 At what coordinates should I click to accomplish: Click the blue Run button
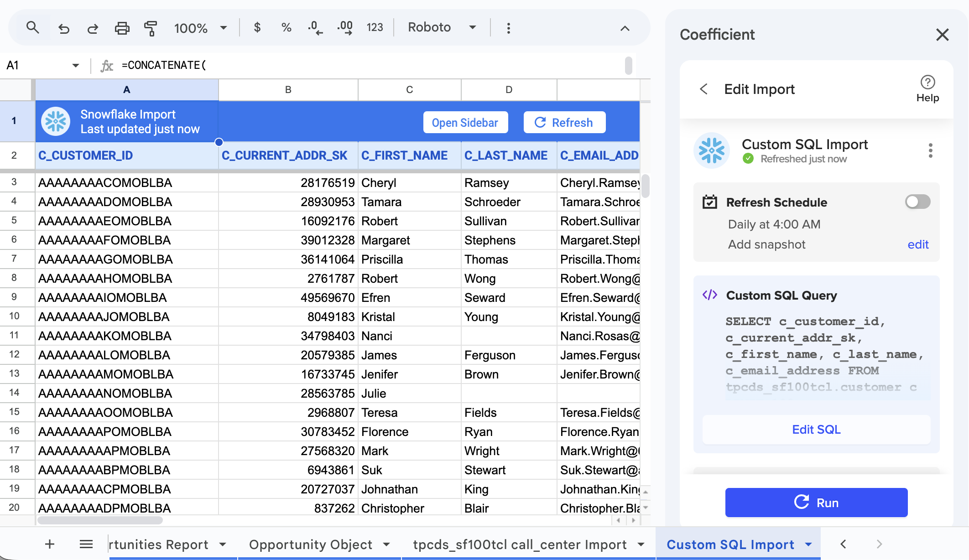(x=816, y=503)
